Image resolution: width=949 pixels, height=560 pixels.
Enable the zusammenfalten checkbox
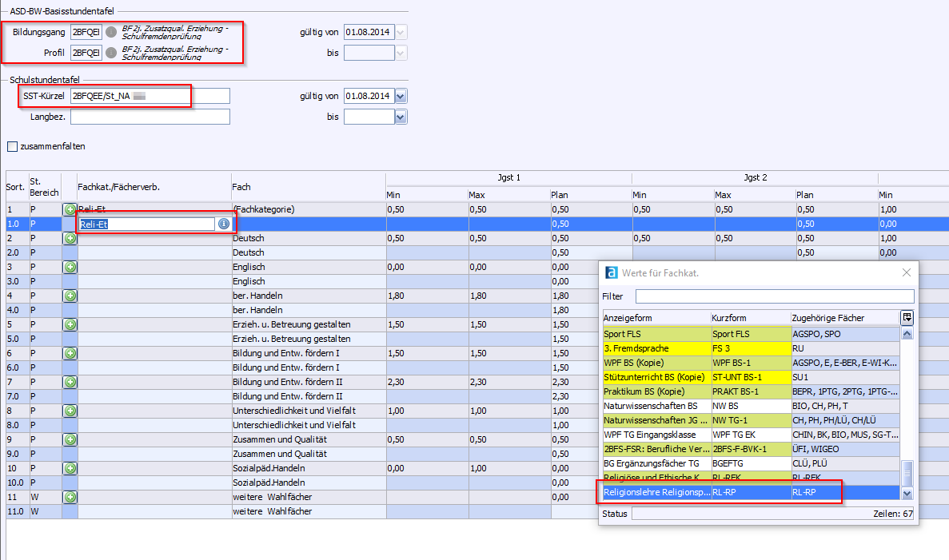tap(12, 147)
